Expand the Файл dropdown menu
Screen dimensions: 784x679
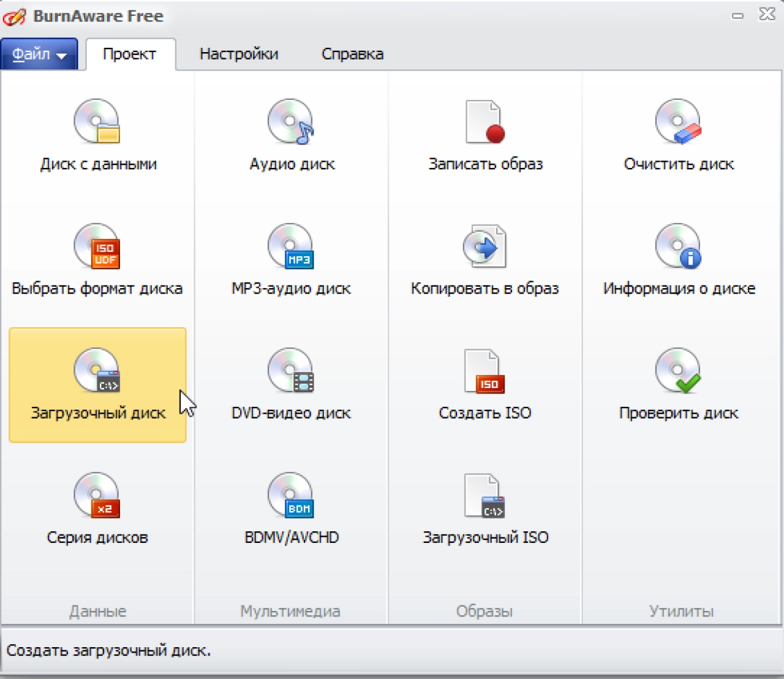tap(39, 54)
